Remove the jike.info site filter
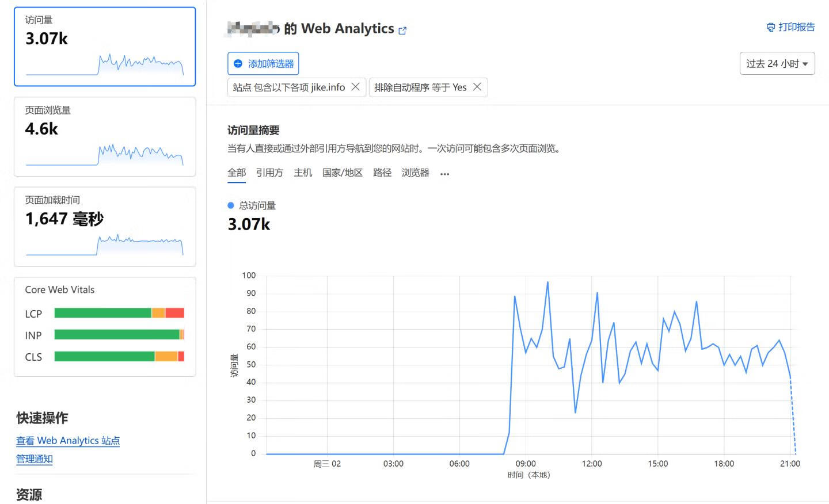The image size is (829, 504). (356, 87)
